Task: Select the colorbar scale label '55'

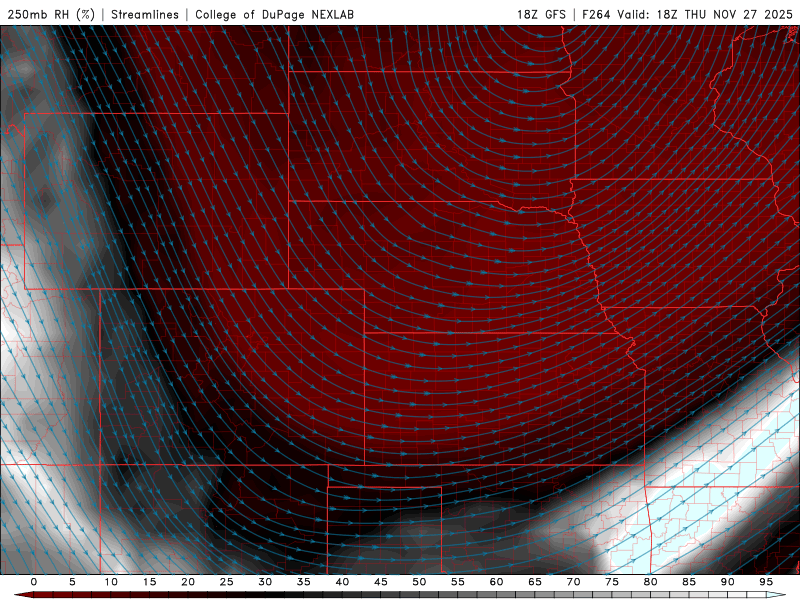Action: pyautogui.click(x=458, y=582)
